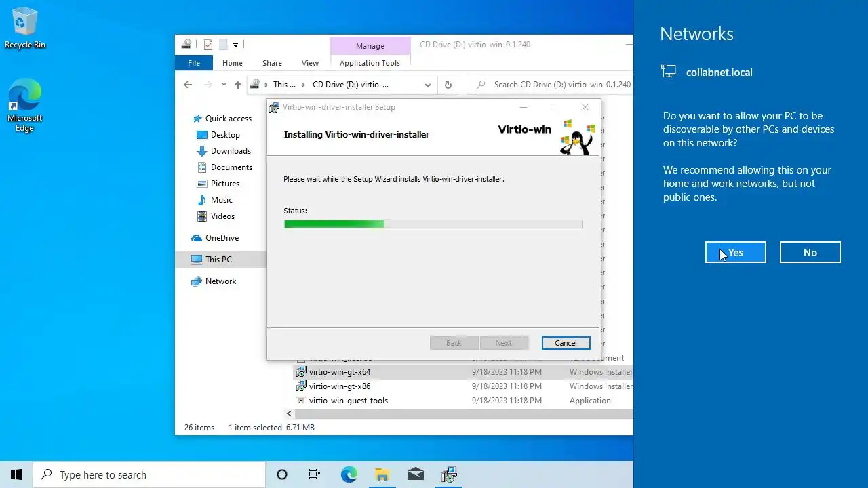Click the Windows Start button
The image size is (868, 488).
(x=16, y=474)
